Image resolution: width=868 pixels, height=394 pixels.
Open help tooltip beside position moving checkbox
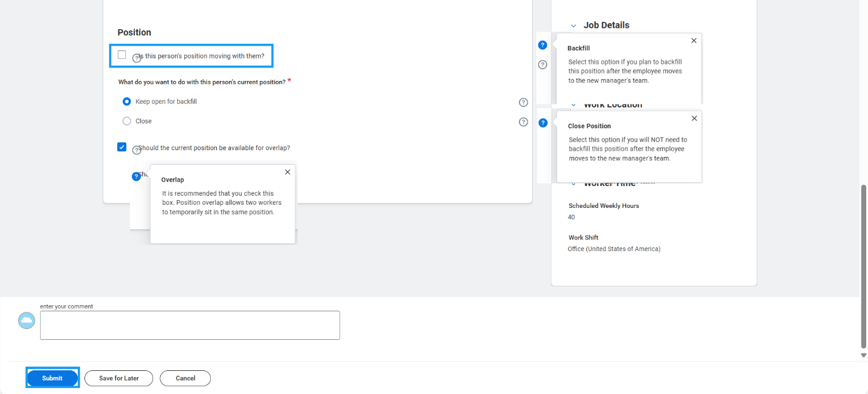pyautogui.click(x=136, y=57)
